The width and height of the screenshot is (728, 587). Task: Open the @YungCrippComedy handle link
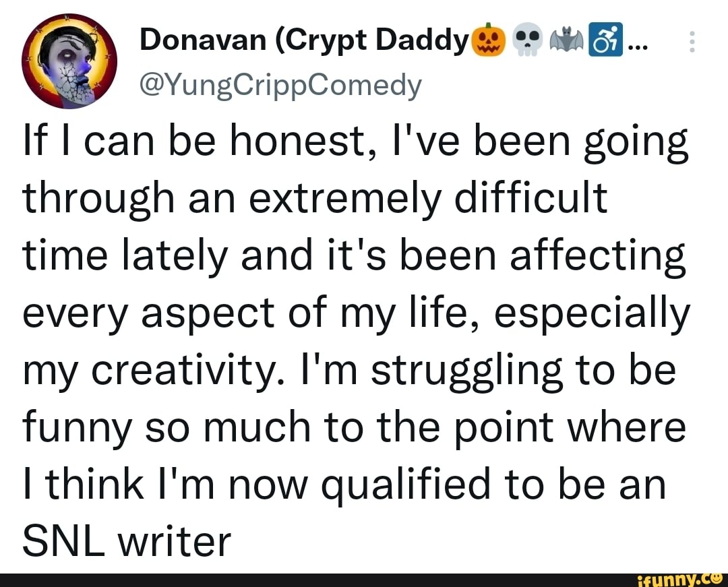point(280,86)
